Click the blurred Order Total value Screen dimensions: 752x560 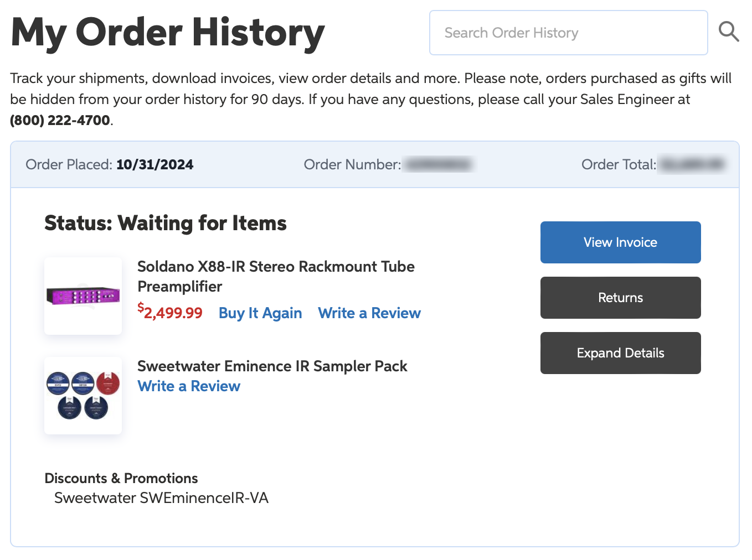pos(692,164)
